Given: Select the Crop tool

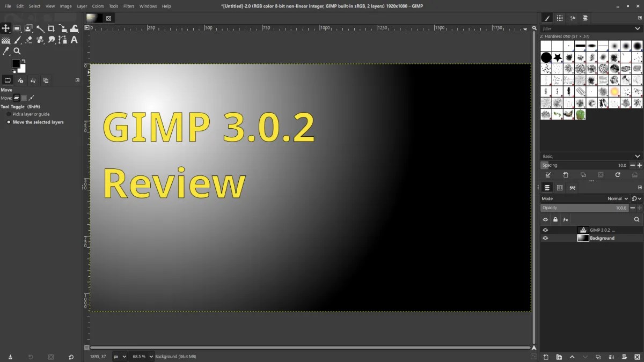Looking at the screenshot, I should 52,28.
